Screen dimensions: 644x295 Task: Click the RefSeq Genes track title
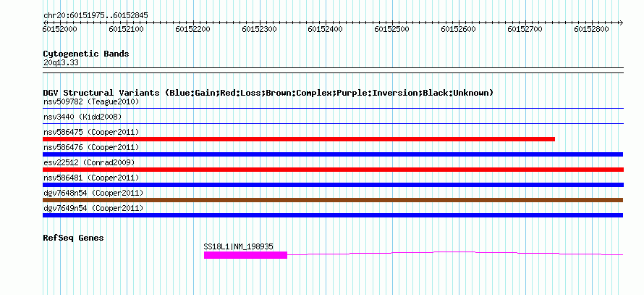tap(73, 238)
